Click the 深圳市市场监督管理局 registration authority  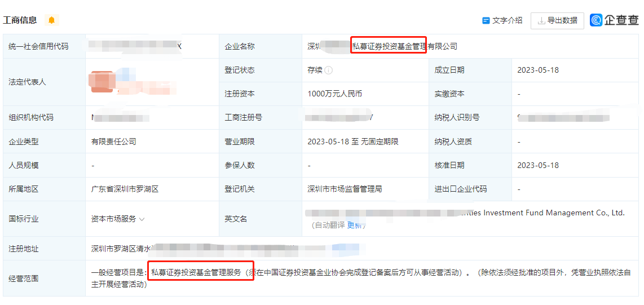pyautogui.click(x=345, y=189)
